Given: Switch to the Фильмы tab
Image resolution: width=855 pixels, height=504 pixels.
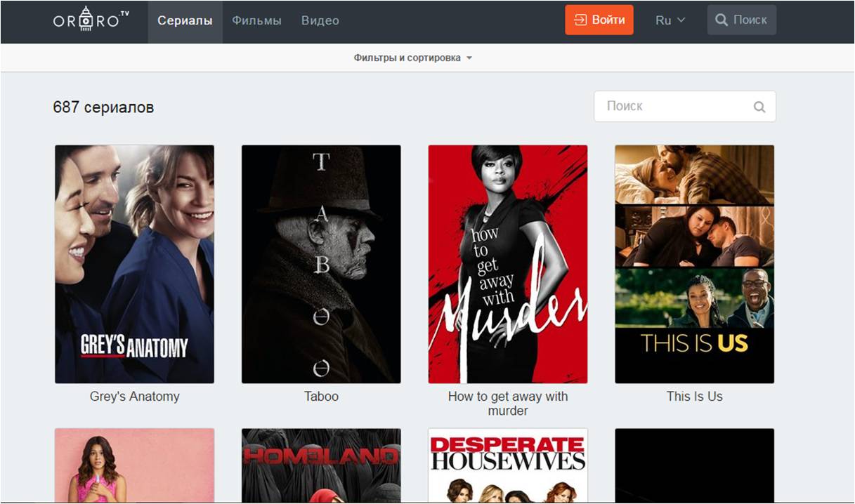Looking at the screenshot, I should pyautogui.click(x=256, y=21).
